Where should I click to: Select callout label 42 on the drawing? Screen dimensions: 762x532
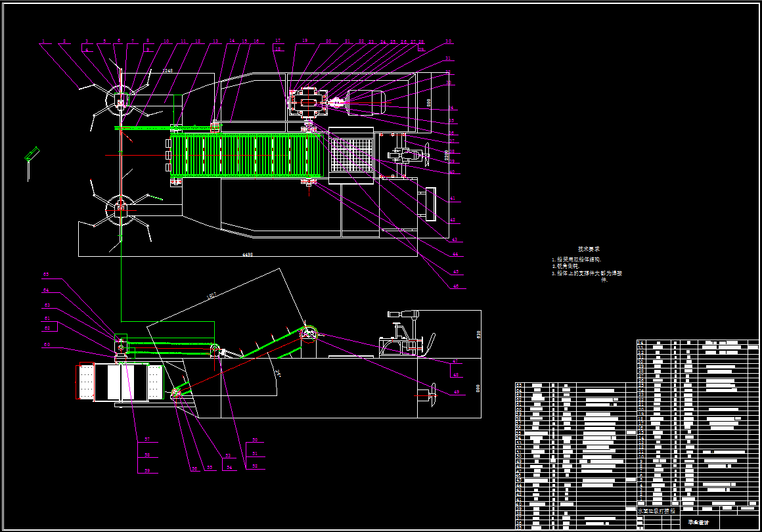point(453,220)
